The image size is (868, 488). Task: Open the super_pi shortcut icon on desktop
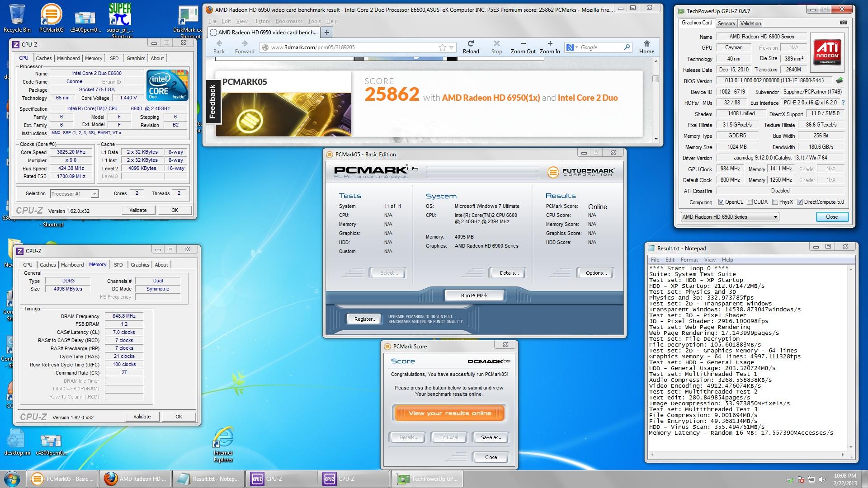[120, 20]
